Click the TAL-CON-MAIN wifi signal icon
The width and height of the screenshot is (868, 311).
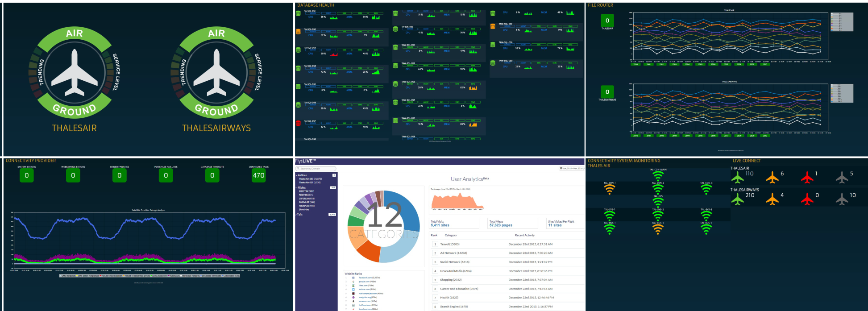pos(658,176)
